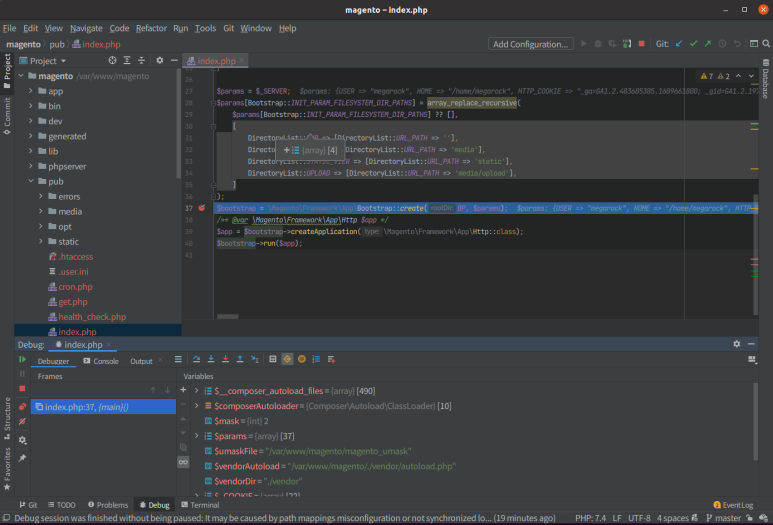Viewport: 773px width, 525px height.
Task: Click Run Anything icon next to search
Action: 754,44
